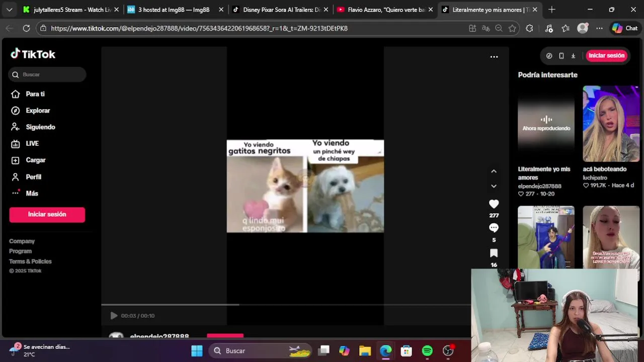Expand the Terms & Policies footer section
Image resolution: width=644 pixels, height=362 pixels.
coord(30,261)
